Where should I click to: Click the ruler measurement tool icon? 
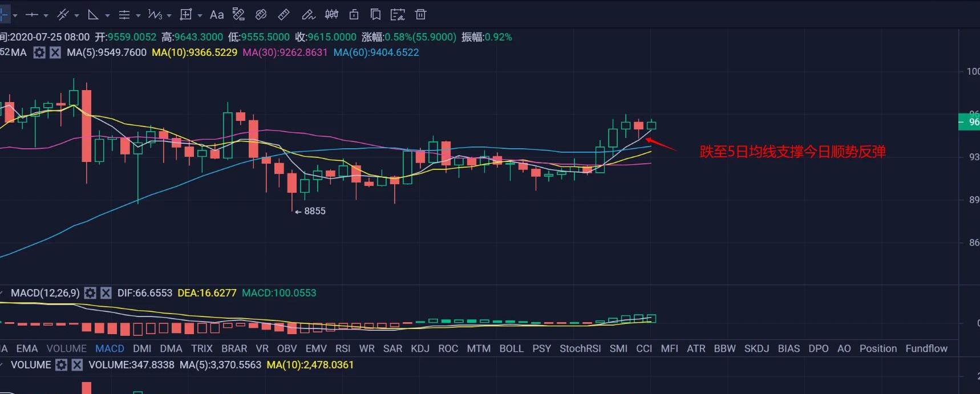284,15
